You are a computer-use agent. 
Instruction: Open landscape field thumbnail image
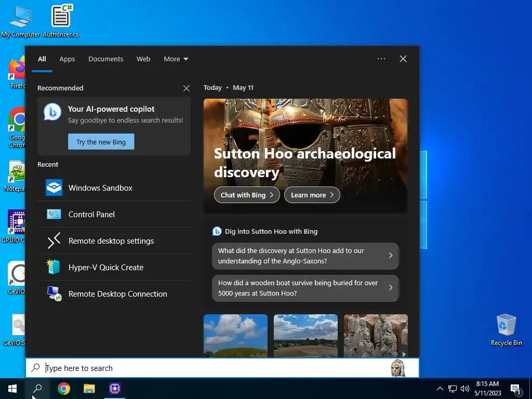[x=305, y=336]
